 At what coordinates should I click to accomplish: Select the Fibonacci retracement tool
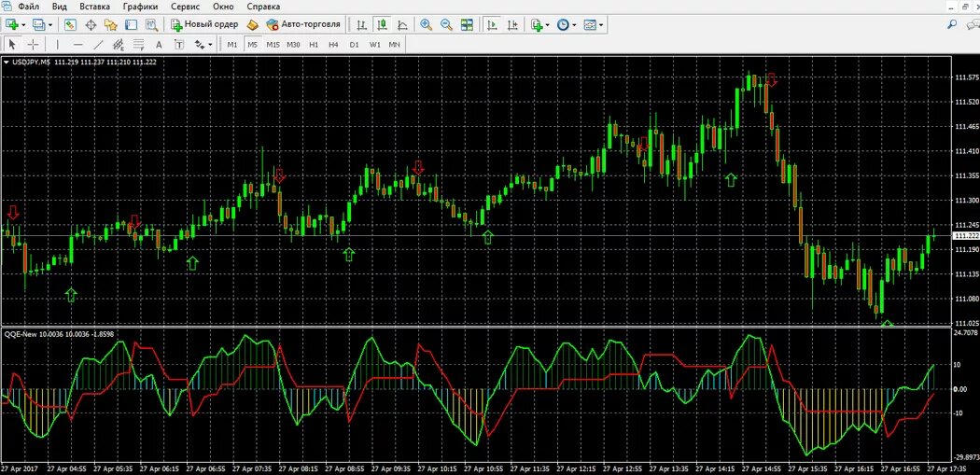tap(139, 45)
